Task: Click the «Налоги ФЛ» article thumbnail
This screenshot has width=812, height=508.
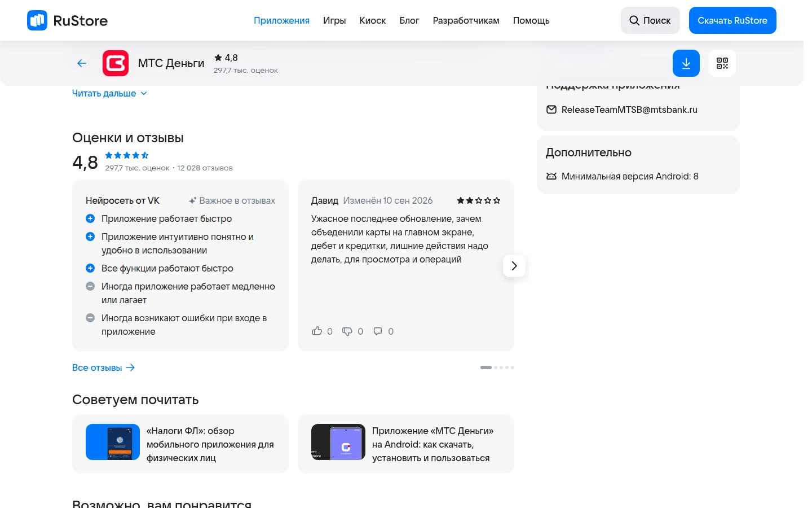Action: [x=113, y=442]
